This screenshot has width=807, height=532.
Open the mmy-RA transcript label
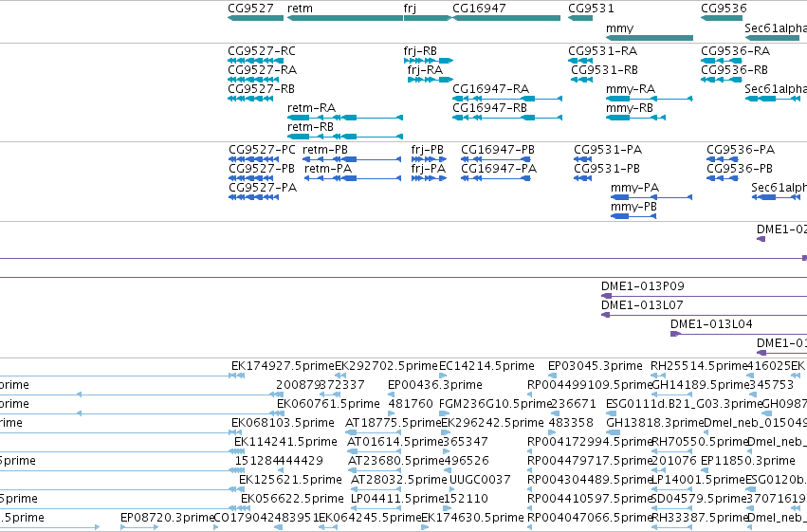point(631,89)
